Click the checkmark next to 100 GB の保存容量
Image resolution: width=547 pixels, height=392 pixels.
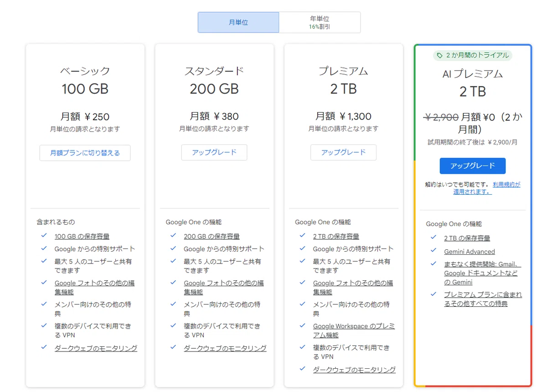[44, 235]
